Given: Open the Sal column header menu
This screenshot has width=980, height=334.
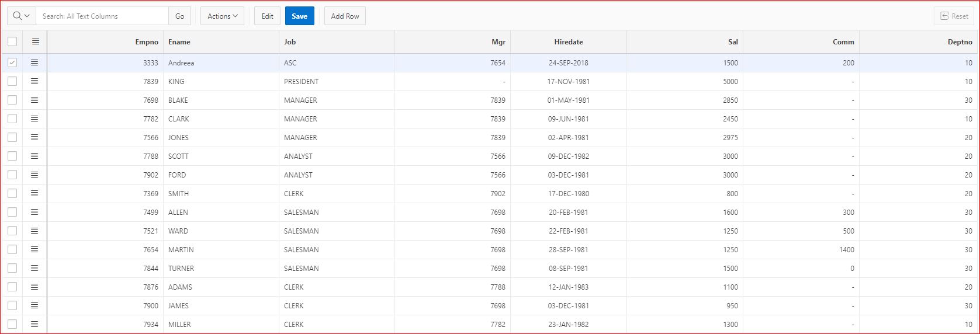Looking at the screenshot, I should pyautogui.click(x=733, y=42).
